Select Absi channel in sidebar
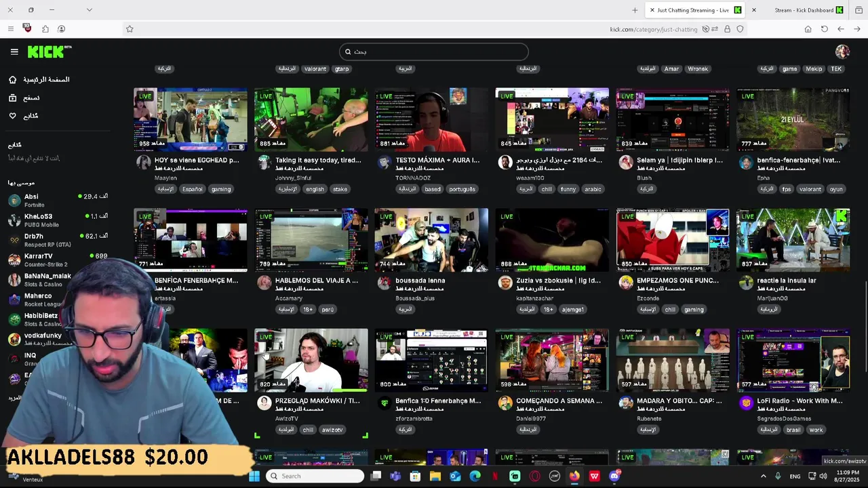The height and width of the screenshot is (488, 868). tap(58, 201)
